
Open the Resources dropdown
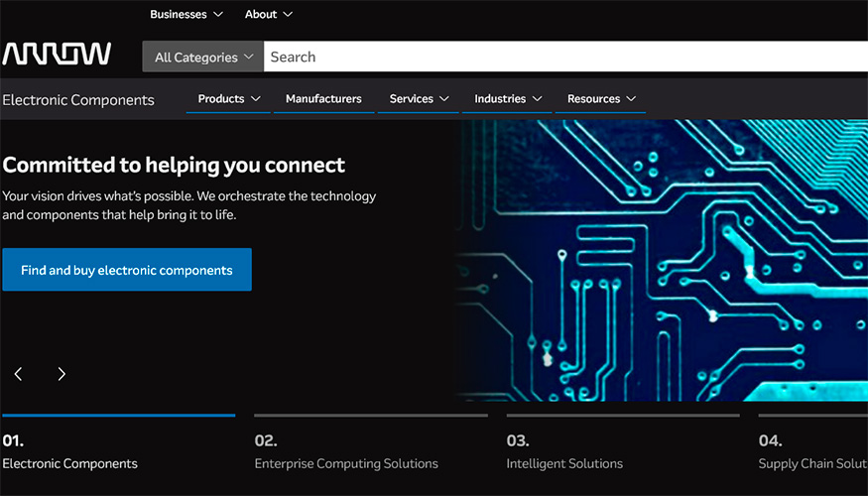(x=601, y=99)
